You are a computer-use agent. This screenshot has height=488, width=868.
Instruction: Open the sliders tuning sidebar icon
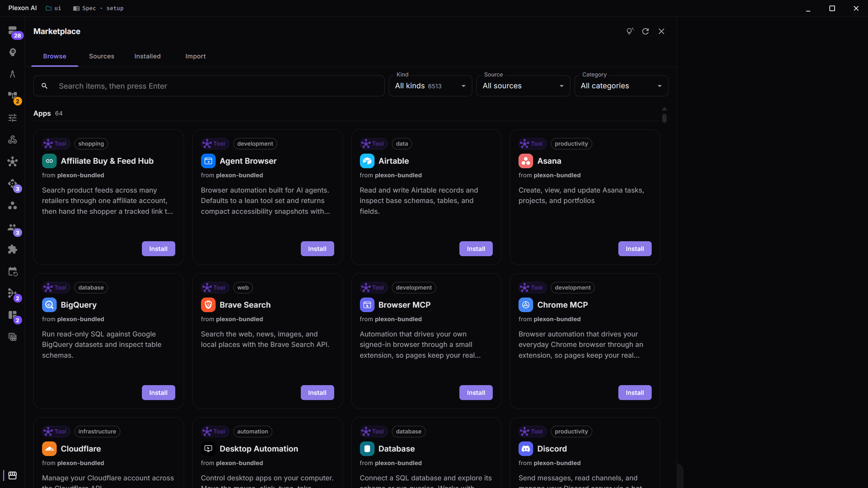(x=13, y=118)
